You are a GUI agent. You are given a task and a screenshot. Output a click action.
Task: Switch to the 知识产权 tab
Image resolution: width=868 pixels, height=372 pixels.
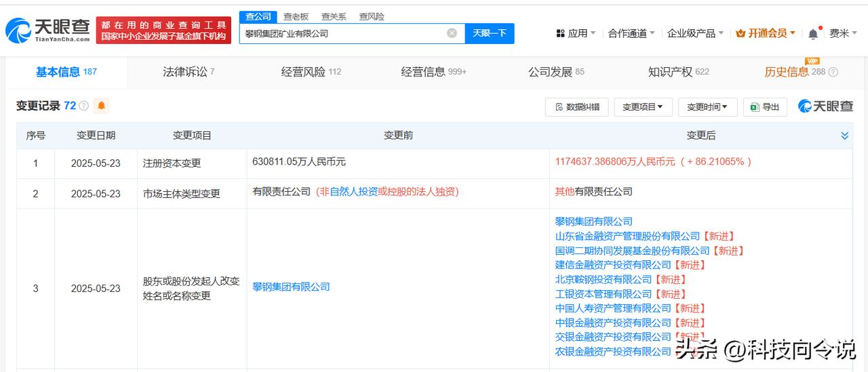click(678, 72)
